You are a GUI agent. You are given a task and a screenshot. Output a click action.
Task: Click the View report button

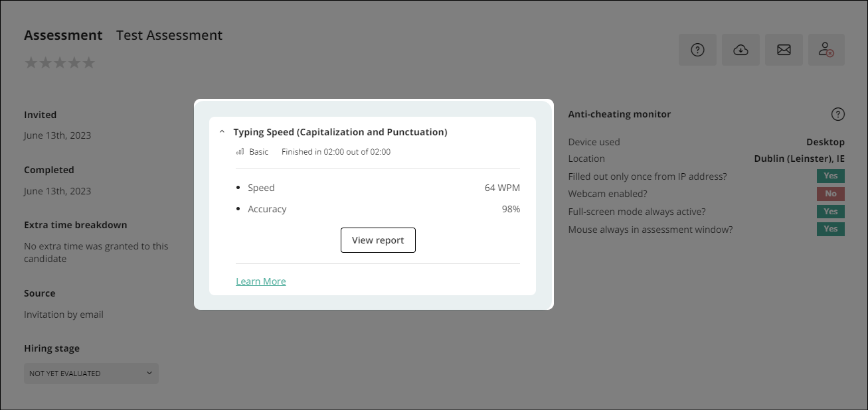[378, 240]
